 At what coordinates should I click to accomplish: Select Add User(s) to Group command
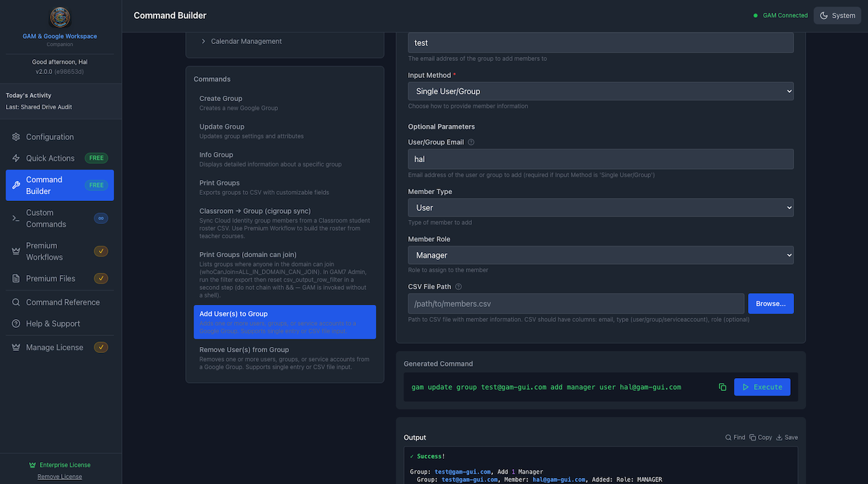[x=285, y=322]
